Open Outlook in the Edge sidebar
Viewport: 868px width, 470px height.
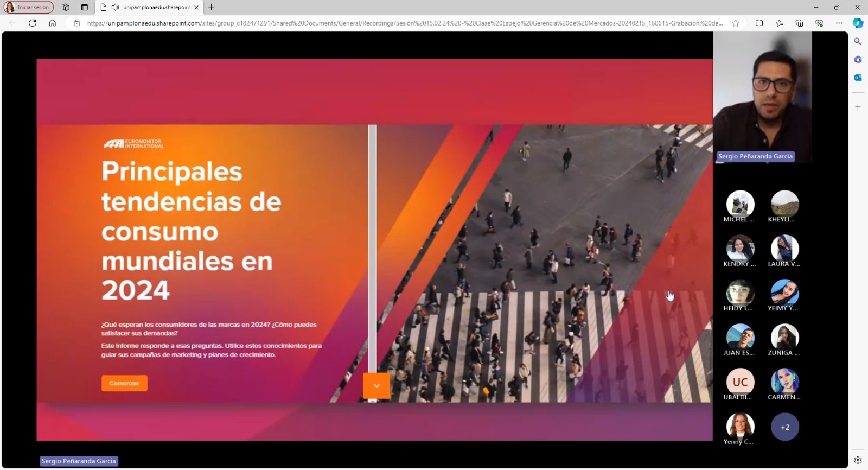[858, 78]
